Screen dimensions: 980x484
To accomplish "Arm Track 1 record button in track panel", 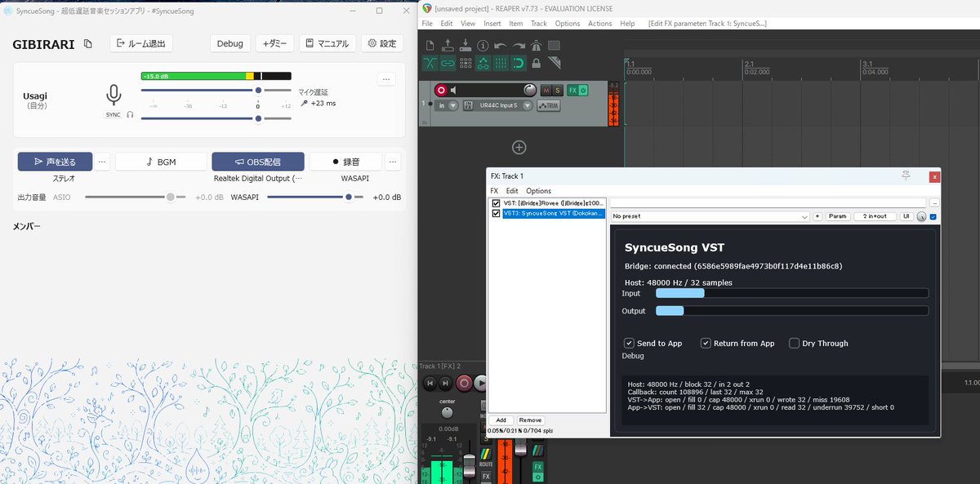I will pyautogui.click(x=441, y=90).
